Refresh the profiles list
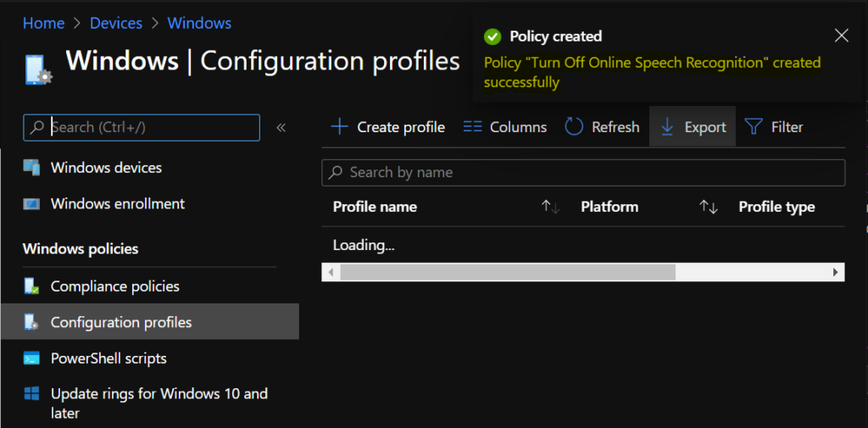This screenshot has width=868, height=428. 602,127
